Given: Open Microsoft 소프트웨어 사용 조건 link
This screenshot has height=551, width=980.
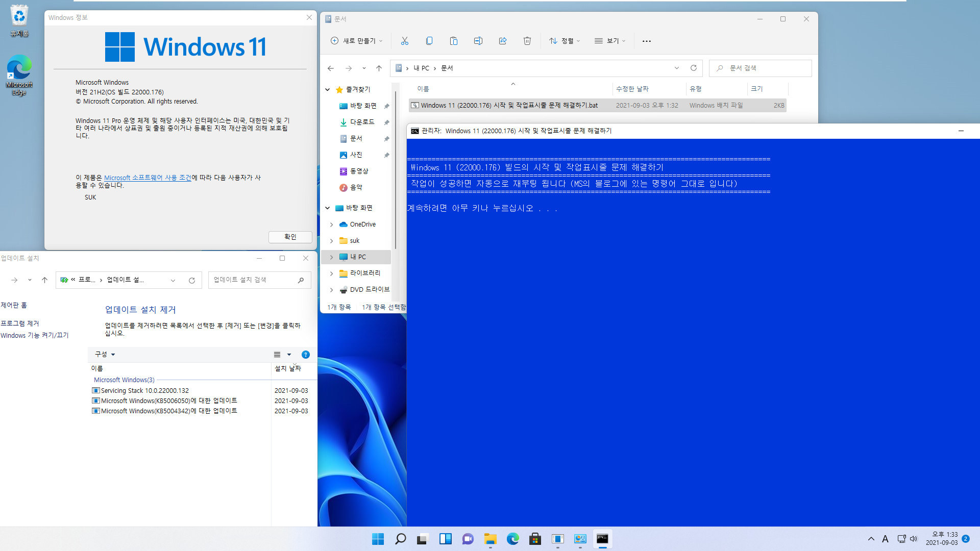Looking at the screenshot, I should click(148, 178).
